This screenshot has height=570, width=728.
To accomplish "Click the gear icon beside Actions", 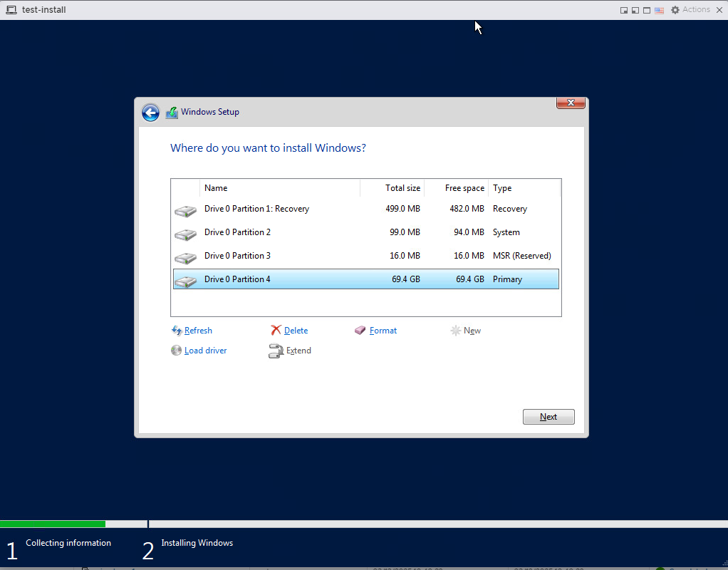I will (x=675, y=10).
